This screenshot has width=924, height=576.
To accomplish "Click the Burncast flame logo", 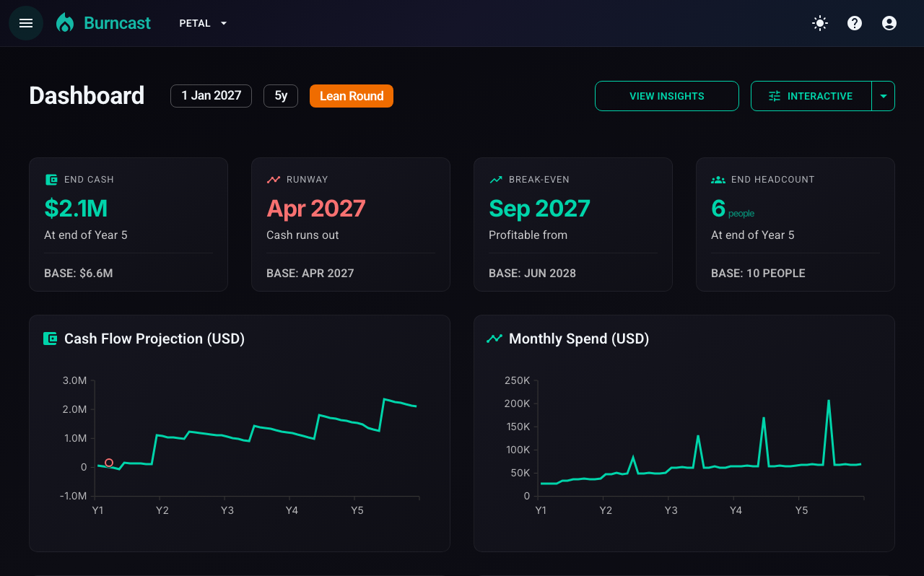I will click(x=65, y=23).
